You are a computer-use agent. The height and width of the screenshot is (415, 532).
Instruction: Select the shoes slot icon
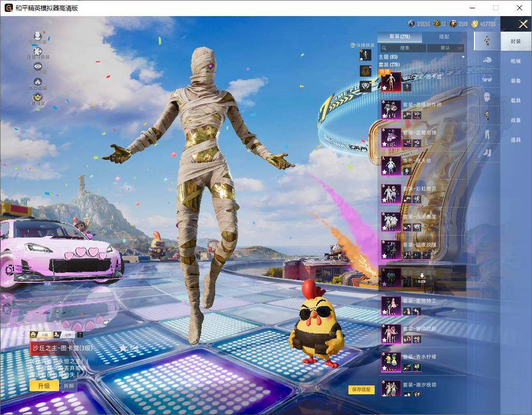[487, 153]
